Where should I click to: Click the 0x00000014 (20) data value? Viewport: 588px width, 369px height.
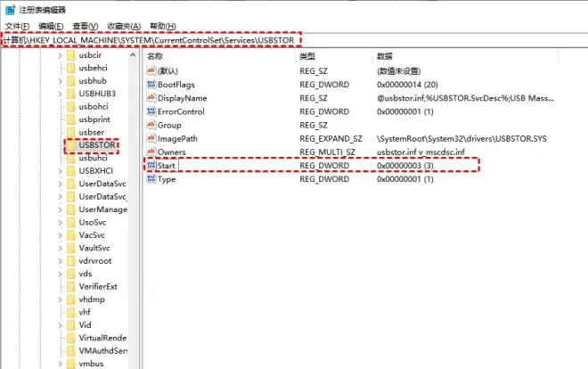[x=407, y=85]
